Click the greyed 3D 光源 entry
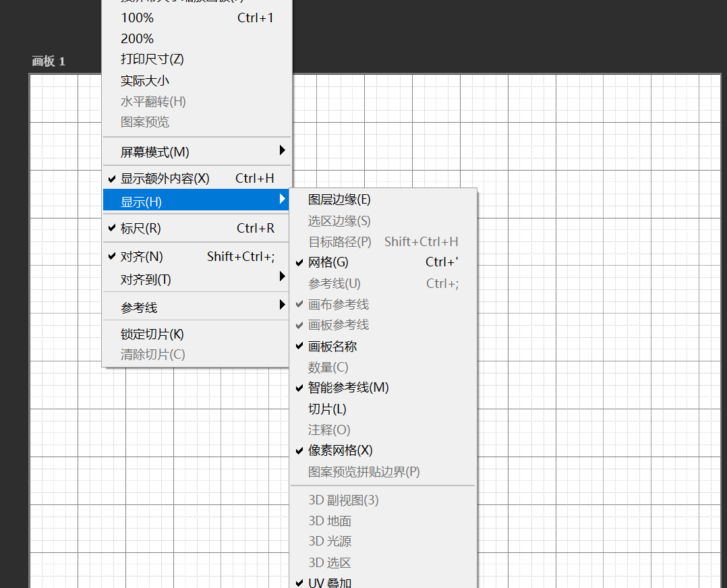The height and width of the screenshot is (588, 727). [384, 541]
